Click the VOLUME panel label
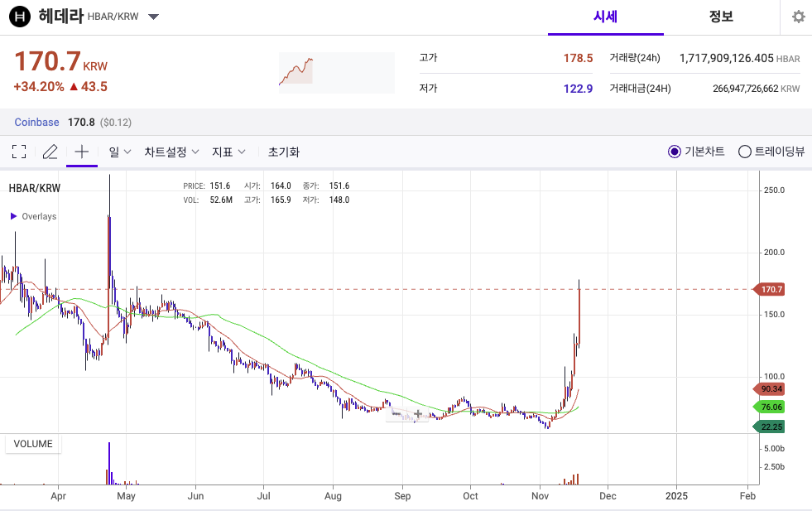The height and width of the screenshot is (511, 812). click(33, 444)
